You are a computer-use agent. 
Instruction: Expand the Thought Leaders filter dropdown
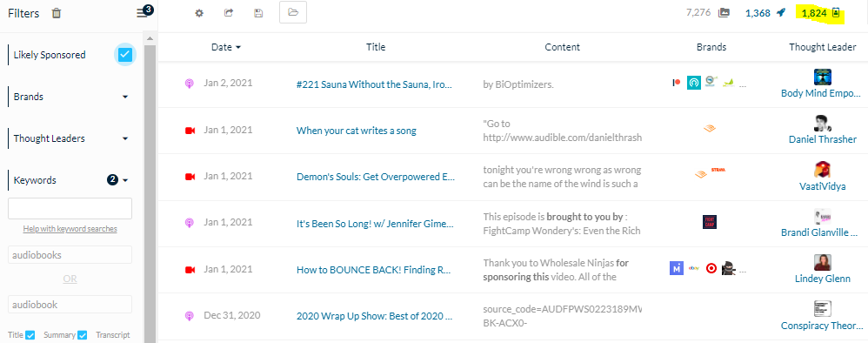125,138
